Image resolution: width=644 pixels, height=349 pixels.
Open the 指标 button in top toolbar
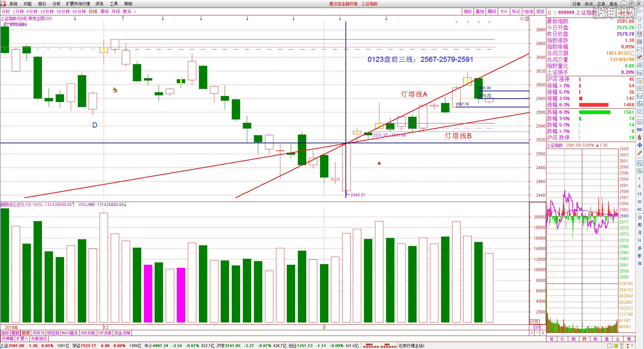[468, 11]
